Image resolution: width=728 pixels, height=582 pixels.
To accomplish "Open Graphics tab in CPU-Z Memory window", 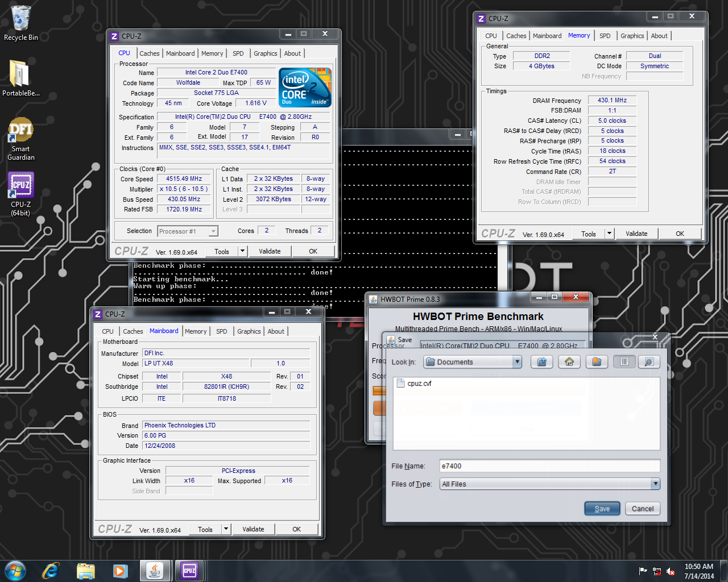I will [x=632, y=36].
